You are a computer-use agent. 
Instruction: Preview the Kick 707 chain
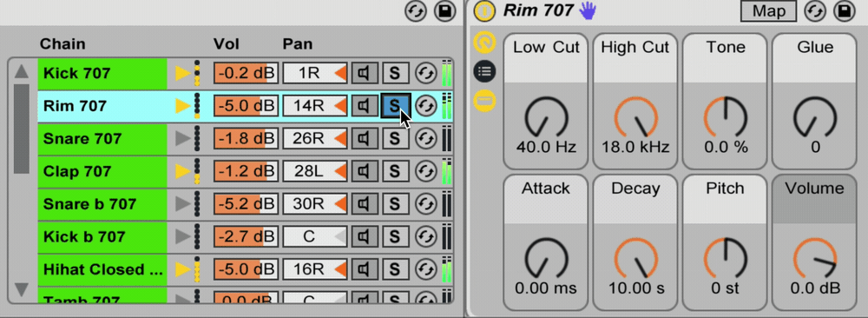pyautogui.click(x=182, y=73)
